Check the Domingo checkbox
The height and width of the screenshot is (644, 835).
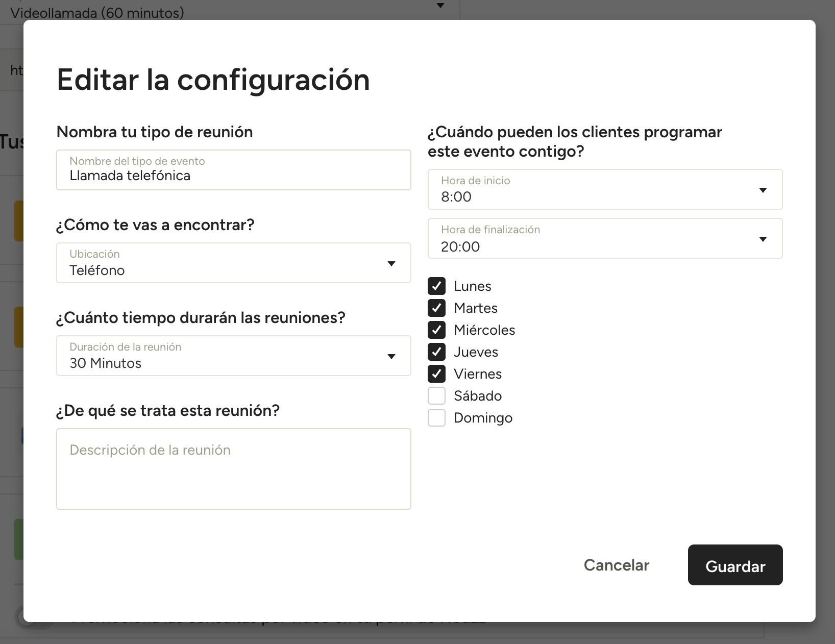coord(436,418)
